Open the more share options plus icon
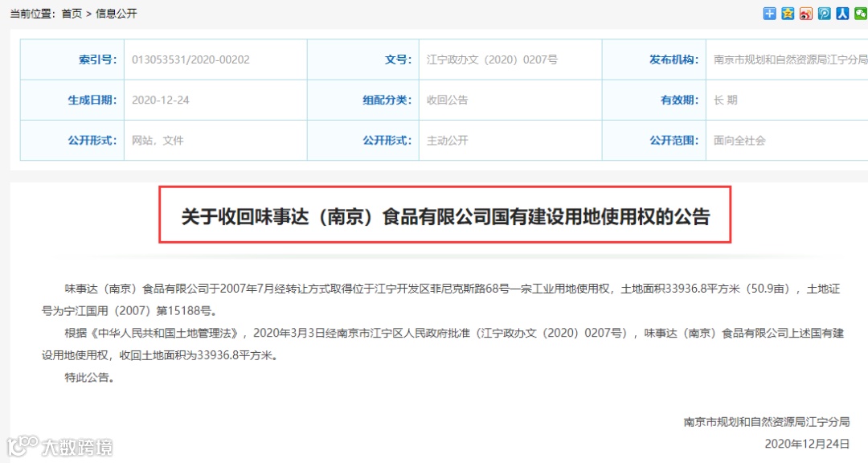Screen dimensions: 868x463 click(x=769, y=14)
